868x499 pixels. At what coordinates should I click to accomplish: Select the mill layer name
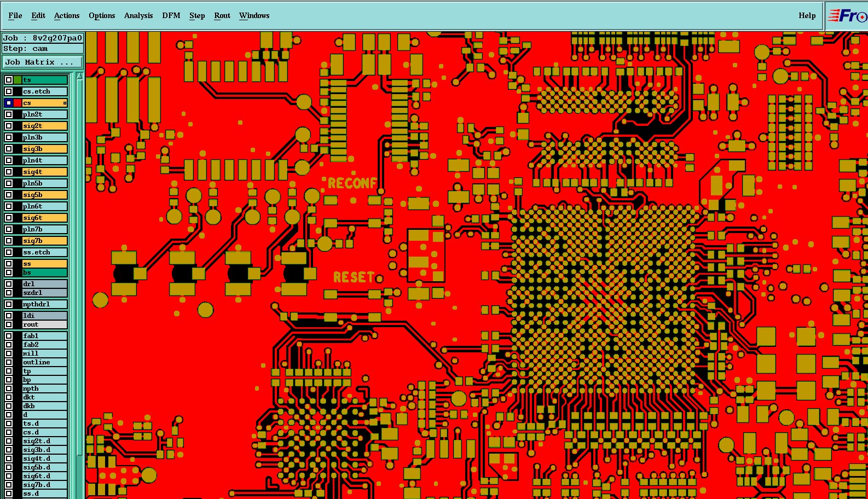[45, 353]
